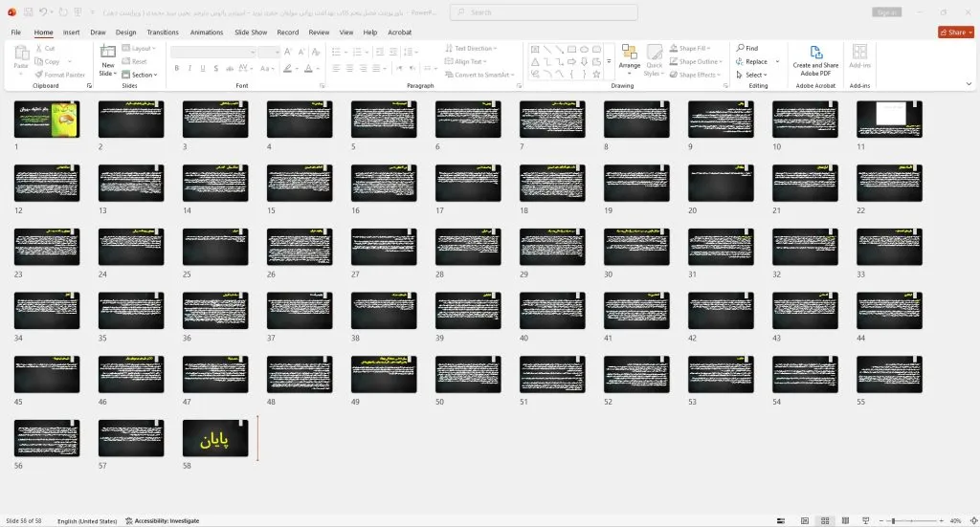
Task: Select the star shape in shapes gallery
Action: click(x=596, y=74)
